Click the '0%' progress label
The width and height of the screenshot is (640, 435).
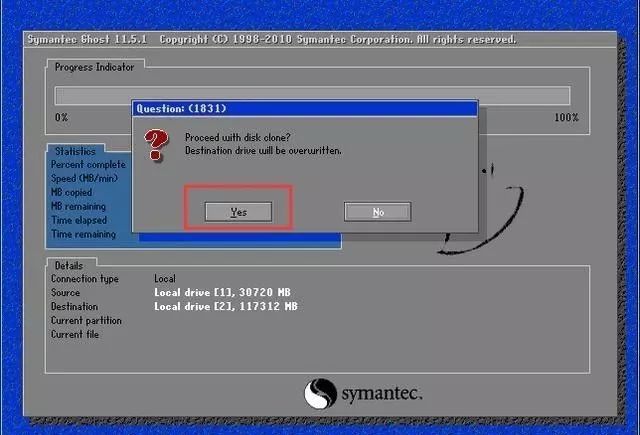(62, 118)
